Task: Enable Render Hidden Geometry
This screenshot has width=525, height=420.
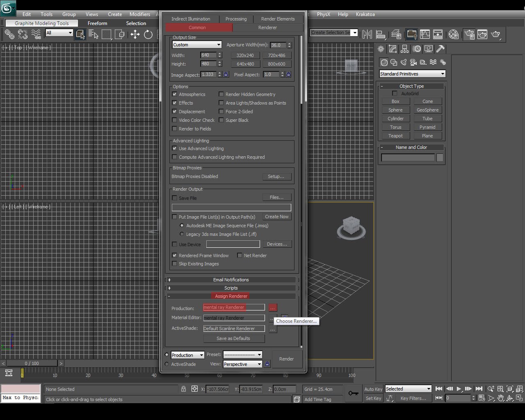Action: 221,94
